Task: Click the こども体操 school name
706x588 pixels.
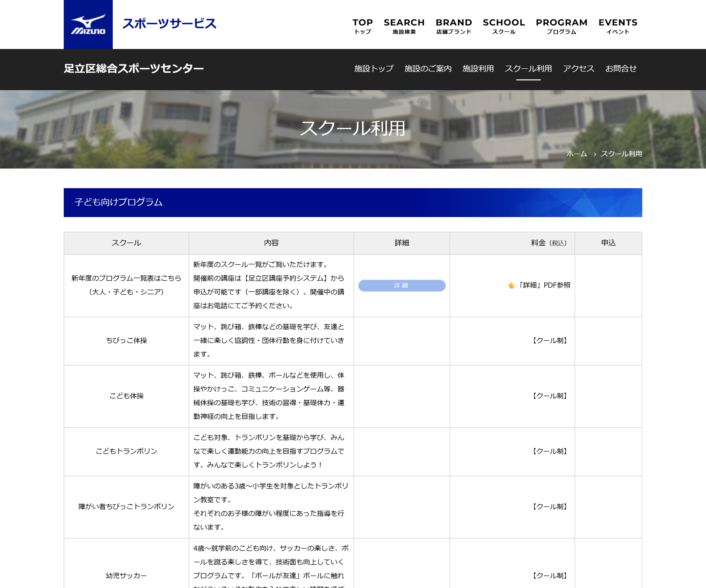Action: [x=126, y=396]
